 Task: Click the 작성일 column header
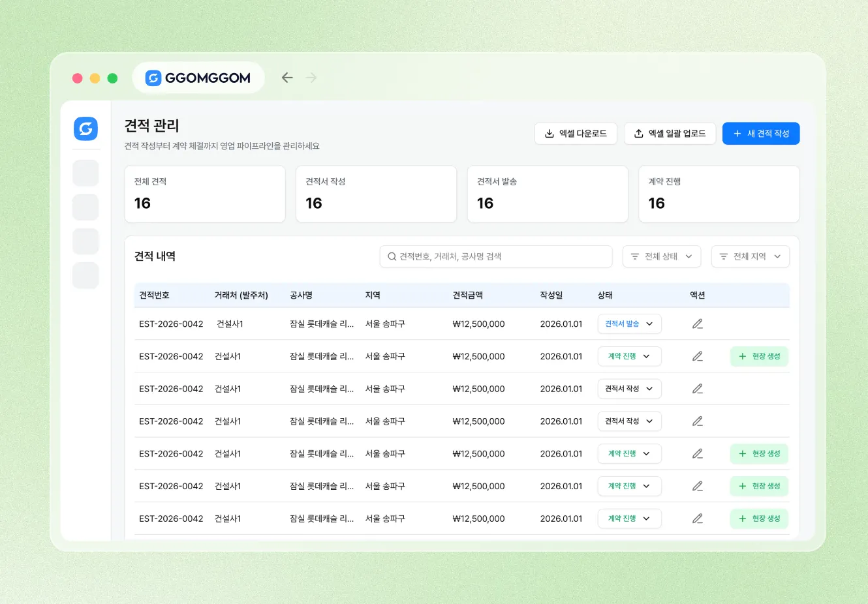coord(551,295)
